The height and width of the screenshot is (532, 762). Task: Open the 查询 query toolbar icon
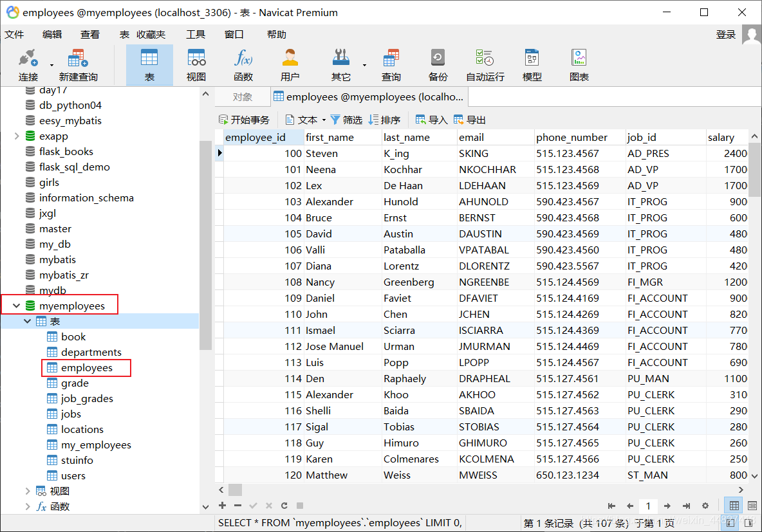pos(391,65)
